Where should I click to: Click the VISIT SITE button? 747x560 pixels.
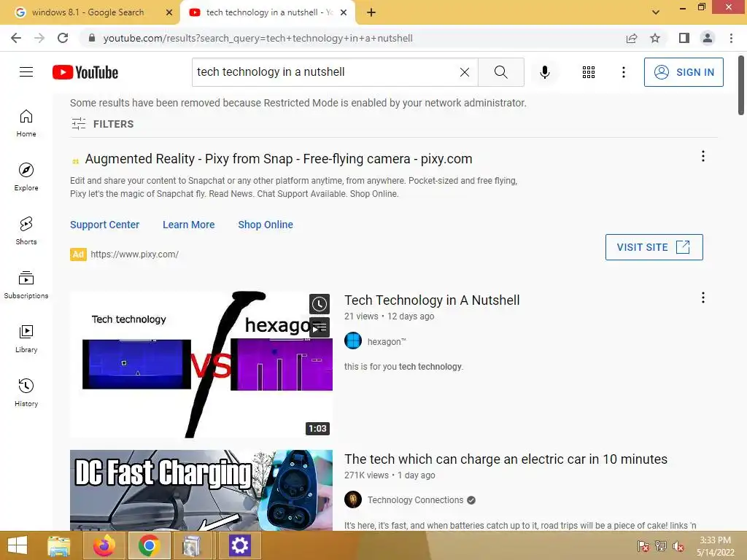click(654, 247)
